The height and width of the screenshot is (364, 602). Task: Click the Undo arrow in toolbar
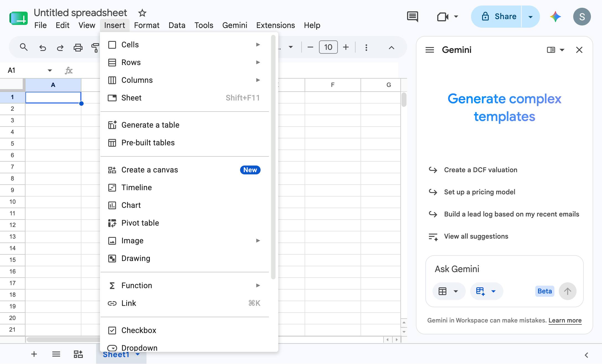[x=42, y=48]
